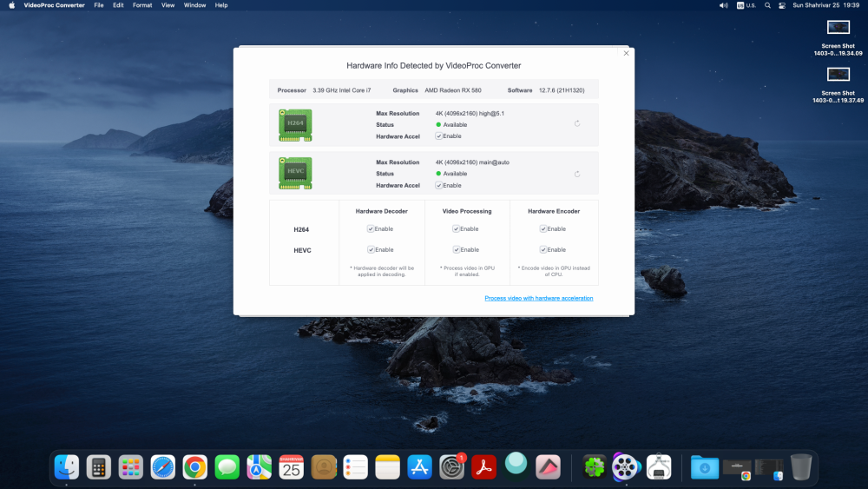Screen dimensions: 868x489
Task: Toggle H264 Hardware Accel Enable checkbox
Action: coord(438,136)
